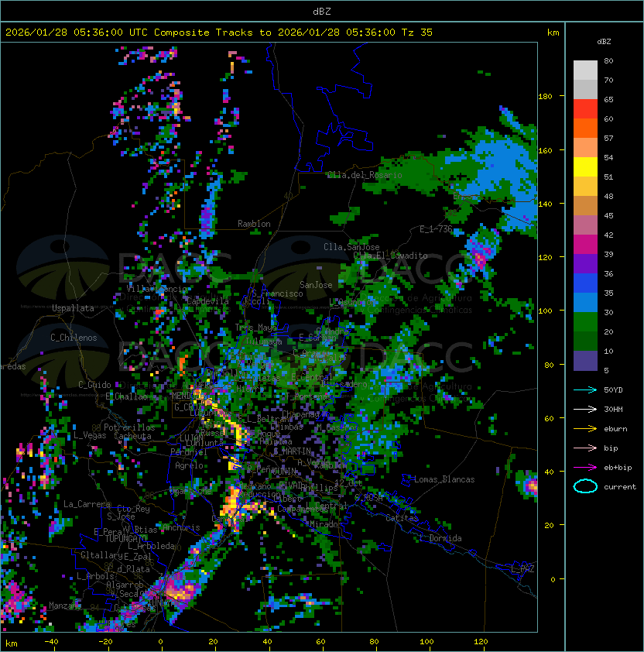Pick the light blue swatch in the dBZ scale
The image size is (644, 652).
[585, 302]
